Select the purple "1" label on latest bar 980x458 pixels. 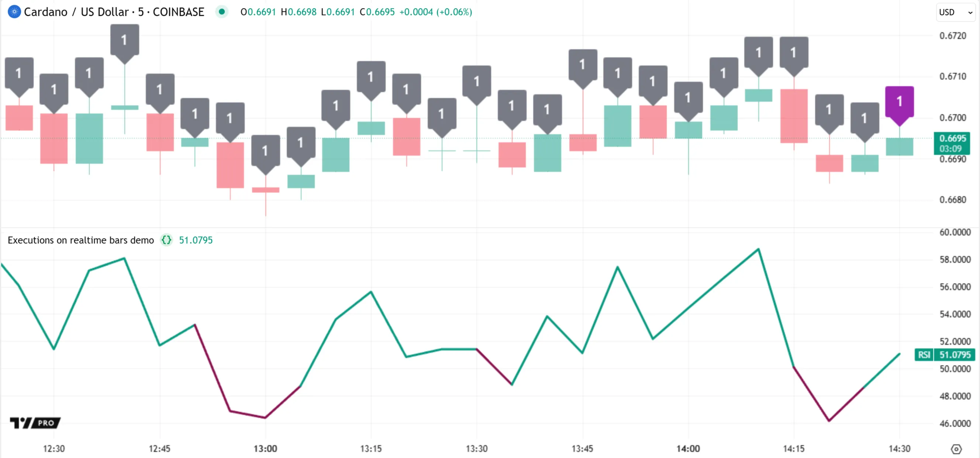899,102
